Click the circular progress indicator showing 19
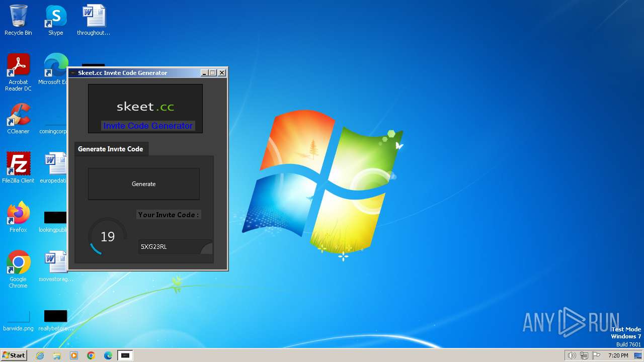 [108, 236]
